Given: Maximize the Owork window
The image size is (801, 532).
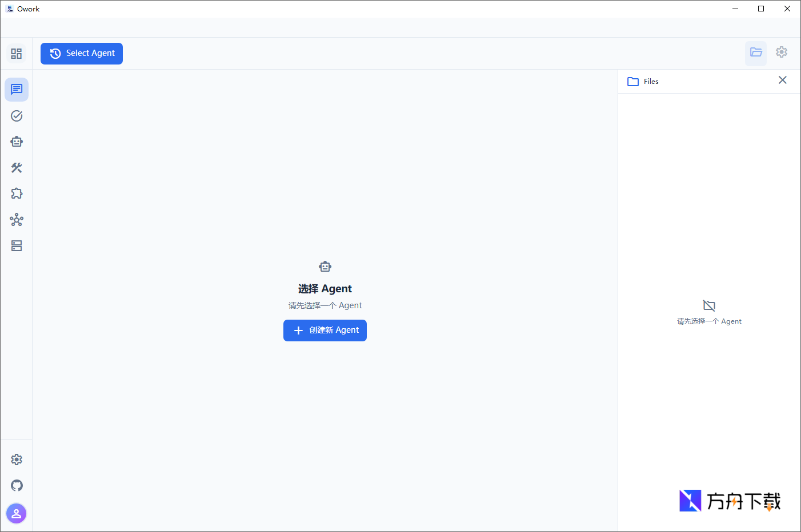Looking at the screenshot, I should point(761,9).
